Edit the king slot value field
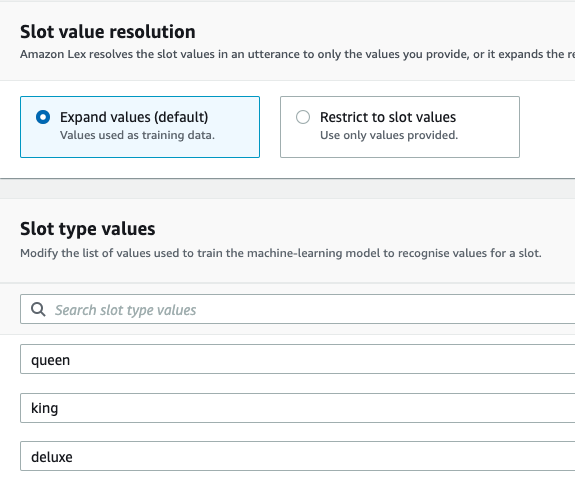The height and width of the screenshot is (483, 575). (297, 408)
